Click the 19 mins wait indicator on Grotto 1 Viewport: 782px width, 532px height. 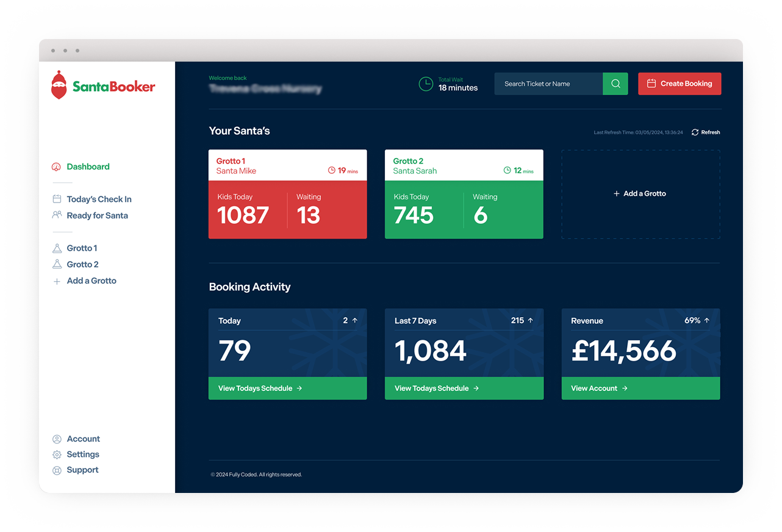pyautogui.click(x=343, y=171)
